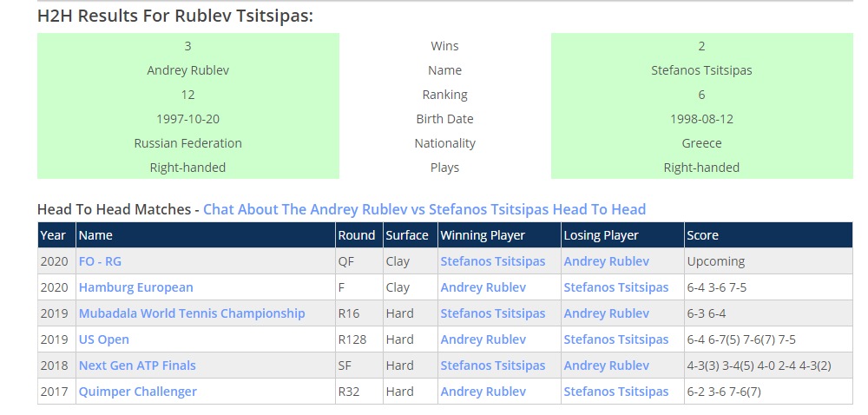Click the Upcoming score cell
The height and width of the screenshot is (415, 868).
pyautogui.click(x=716, y=261)
